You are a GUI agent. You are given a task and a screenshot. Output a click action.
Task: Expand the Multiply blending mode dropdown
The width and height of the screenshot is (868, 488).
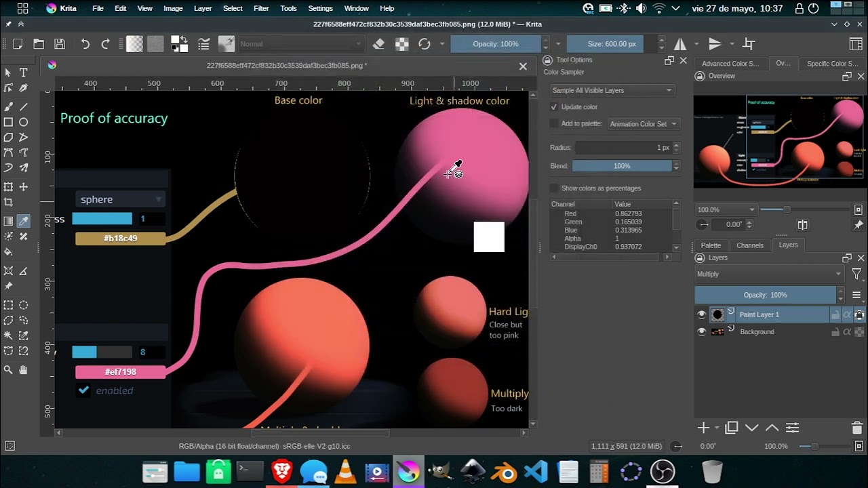tap(768, 274)
